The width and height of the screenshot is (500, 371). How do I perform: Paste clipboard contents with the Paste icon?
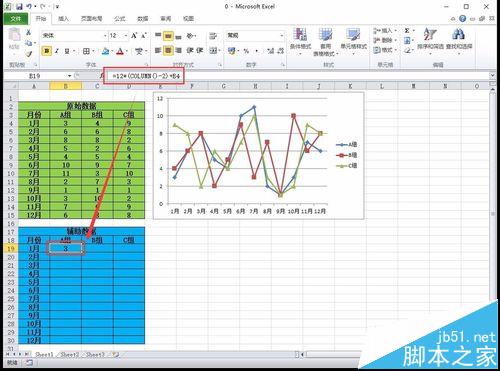[14, 35]
